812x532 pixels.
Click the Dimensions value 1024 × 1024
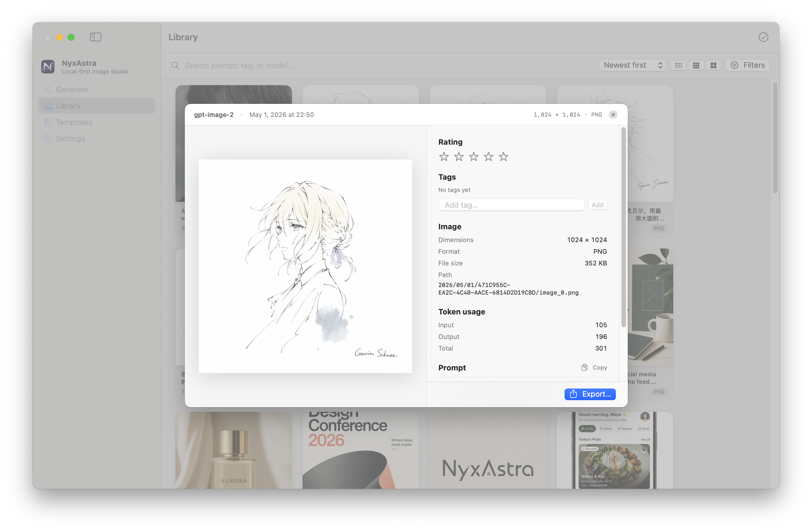(x=587, y=240)
